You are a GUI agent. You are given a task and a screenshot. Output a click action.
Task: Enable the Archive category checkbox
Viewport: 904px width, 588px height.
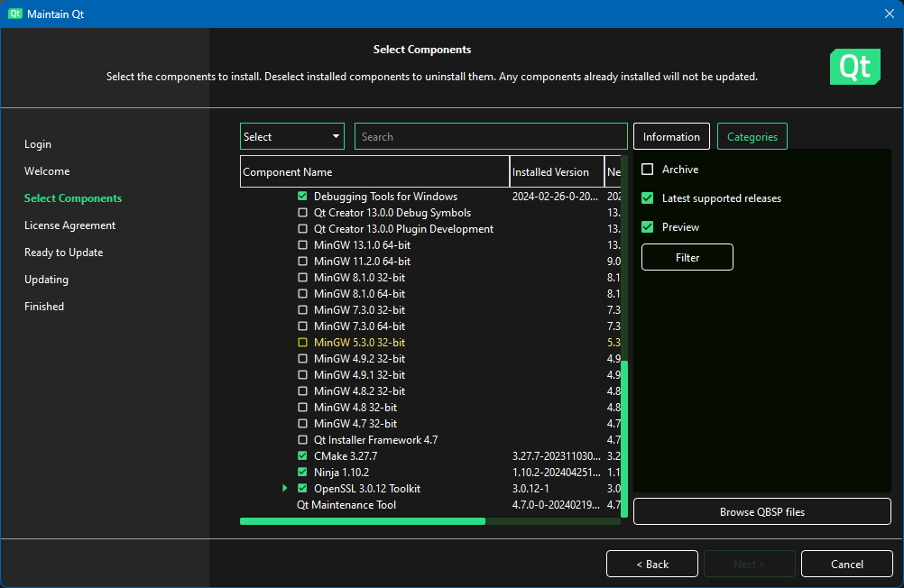point(648,170)
